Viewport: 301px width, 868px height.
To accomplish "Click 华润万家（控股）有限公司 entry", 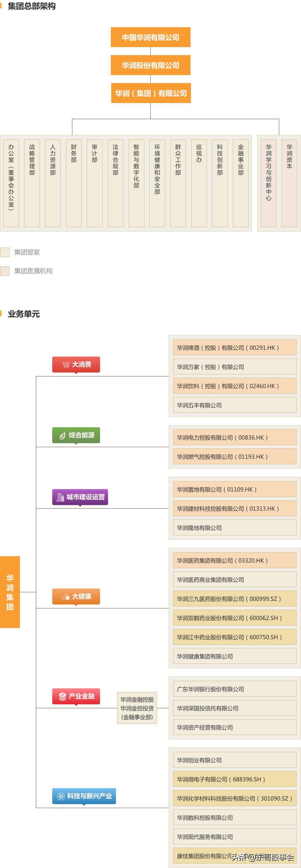I will (x=234, y=367).
